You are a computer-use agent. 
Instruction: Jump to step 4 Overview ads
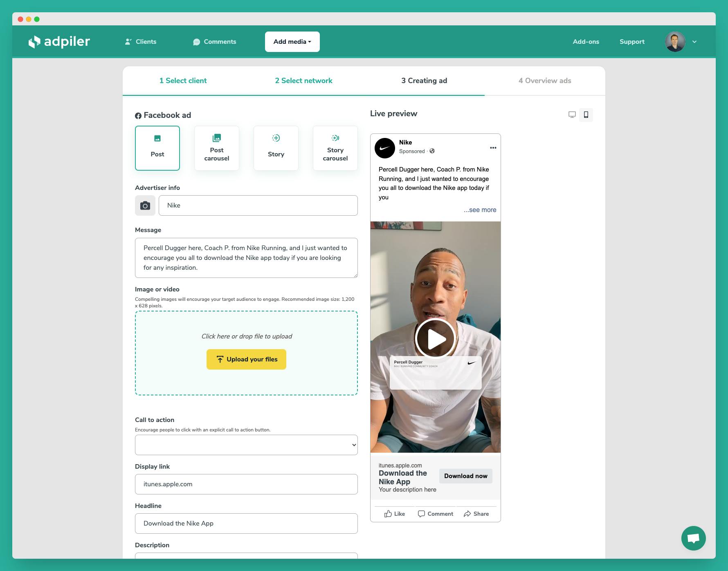pyautogui.click(x=545, y=81)
